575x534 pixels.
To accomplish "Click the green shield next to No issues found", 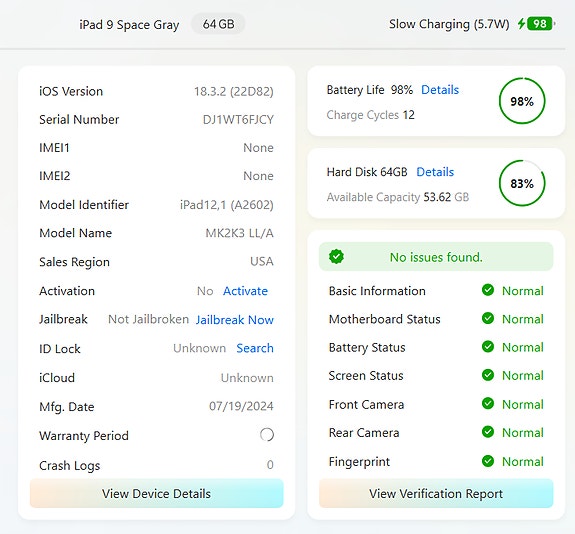I will pos(336,257).
